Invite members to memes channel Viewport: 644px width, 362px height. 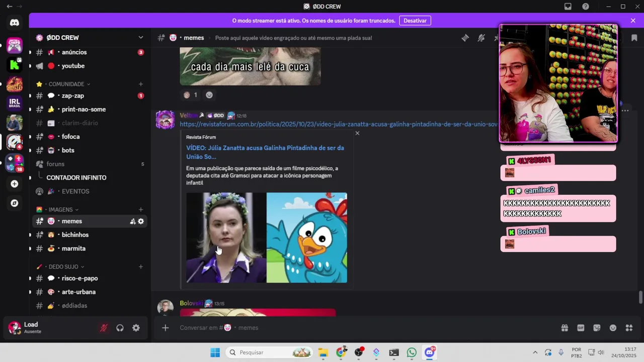(133, 221)
